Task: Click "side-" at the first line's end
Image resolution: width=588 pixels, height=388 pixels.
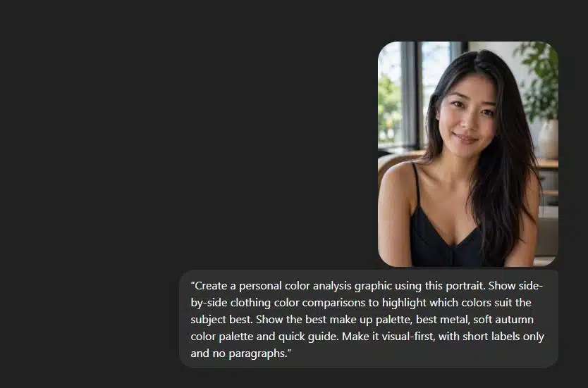Action: pyautogui.click(x=531, y=286)
